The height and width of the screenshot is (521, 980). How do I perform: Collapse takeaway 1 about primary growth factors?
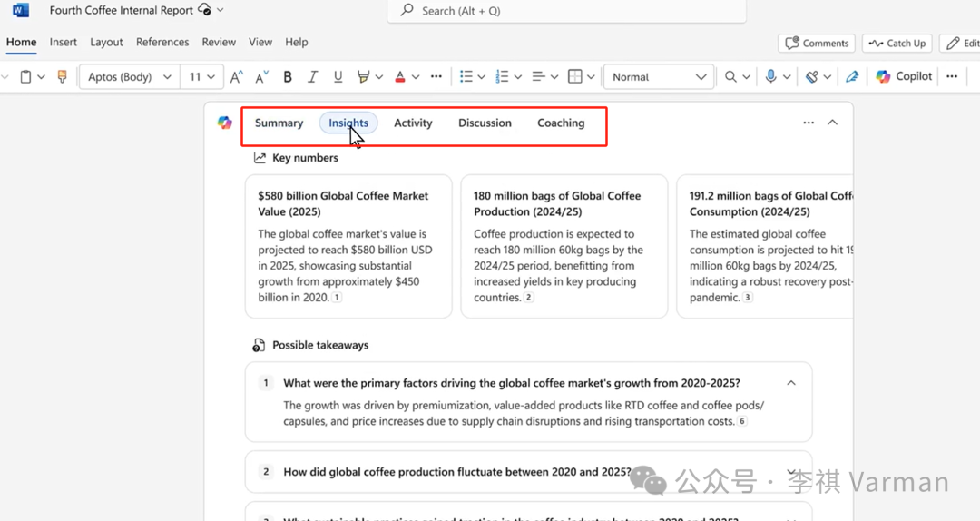[791, 383]
